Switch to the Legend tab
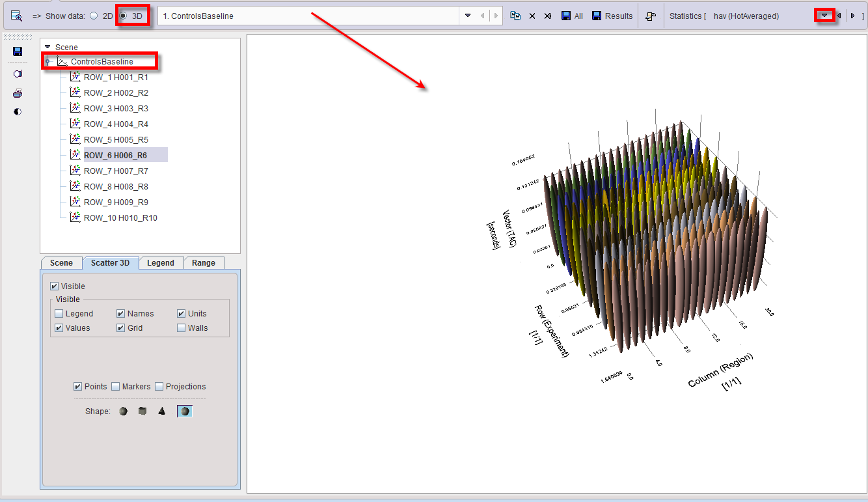The height and width of the screenshot is (502, 868). 160,263
